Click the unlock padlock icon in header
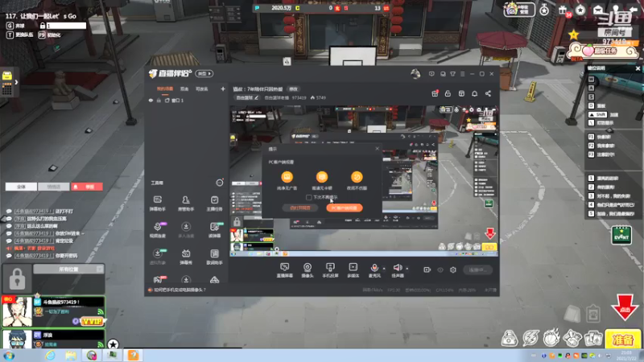644x362 pixels. tap(448, 93)
